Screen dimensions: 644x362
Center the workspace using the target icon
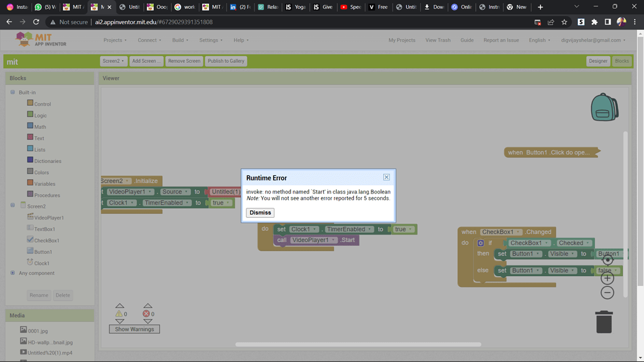[607, 260]
